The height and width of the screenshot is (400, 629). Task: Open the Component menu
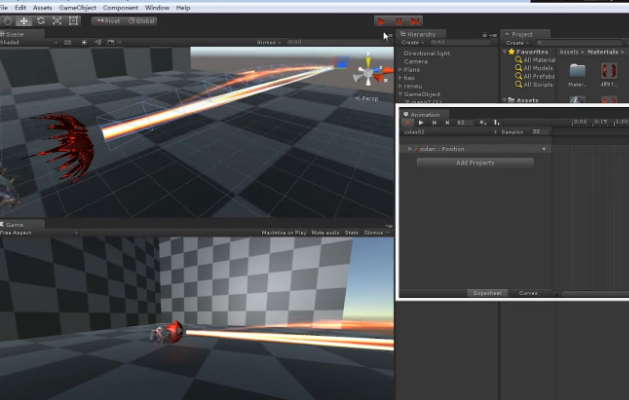pos(120,8)
